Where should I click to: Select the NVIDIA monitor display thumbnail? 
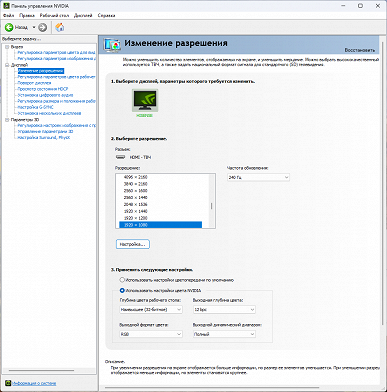tap(145, 100)
